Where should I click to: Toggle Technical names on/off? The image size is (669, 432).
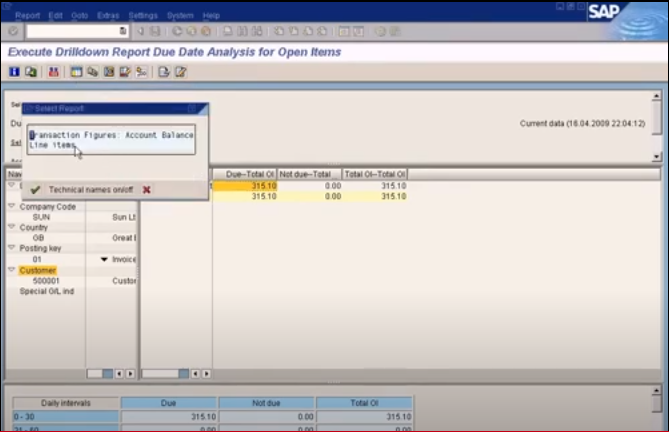pyautogui.click(x=91, y=190)
